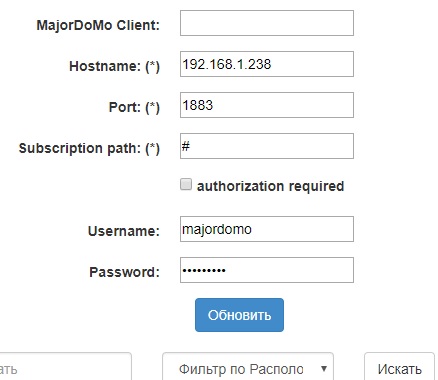This screenshot has width=438, height=380.
Task: Click the 'Port: (*)' label
Action: tap(134, 107)
